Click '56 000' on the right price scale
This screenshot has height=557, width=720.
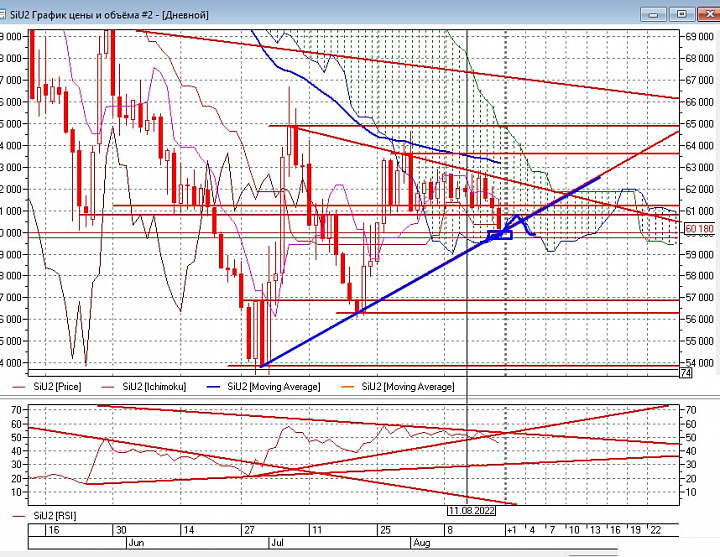(x=699, y=319)
